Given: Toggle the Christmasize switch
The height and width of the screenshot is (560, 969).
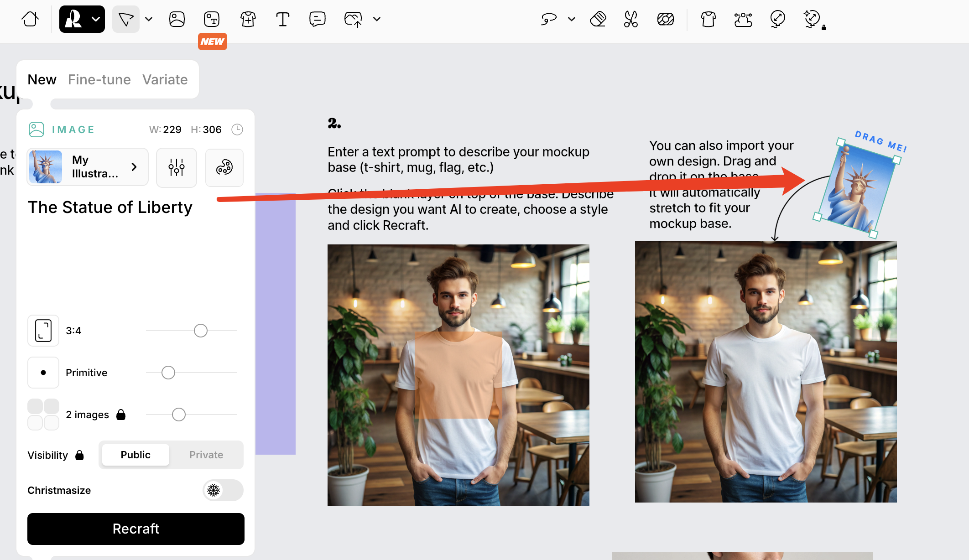Looking at the screenshot, I should pos(223,490).
